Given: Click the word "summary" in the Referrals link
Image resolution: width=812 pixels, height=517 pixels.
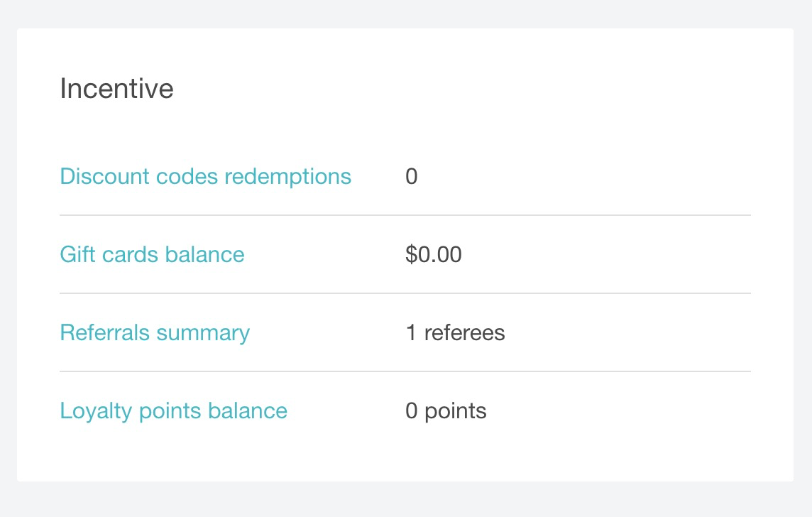Looking at the screenshot, I should 203,332.
